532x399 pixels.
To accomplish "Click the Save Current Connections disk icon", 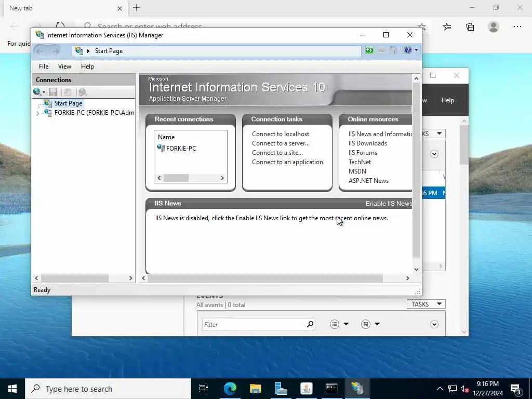I will 53,92.
